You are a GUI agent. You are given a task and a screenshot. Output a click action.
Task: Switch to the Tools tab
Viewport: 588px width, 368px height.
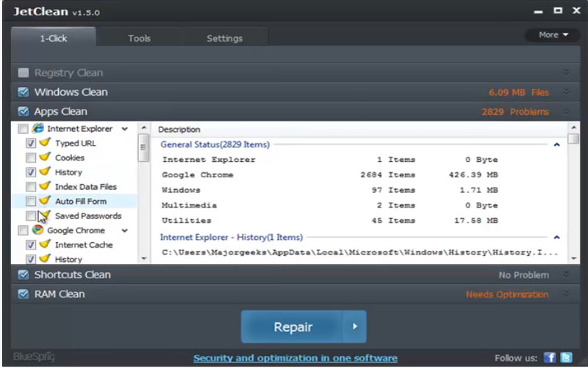click(139, 38)
